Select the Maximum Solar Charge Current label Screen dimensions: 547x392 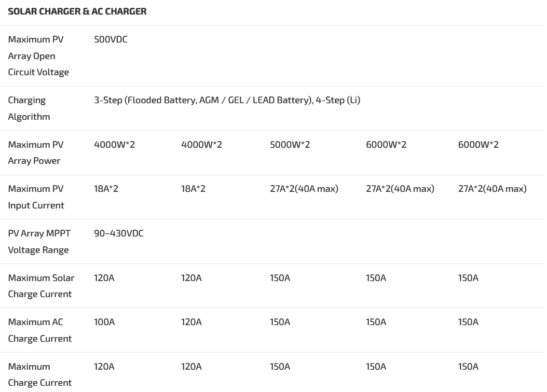click(x=41, y=286)
